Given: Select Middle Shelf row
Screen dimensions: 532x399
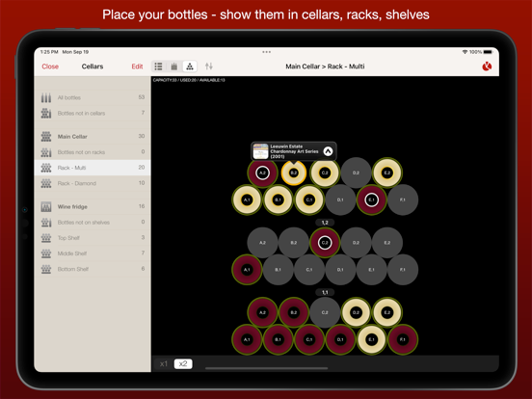Looking at the screenshot, I should (x=93, y=253).
